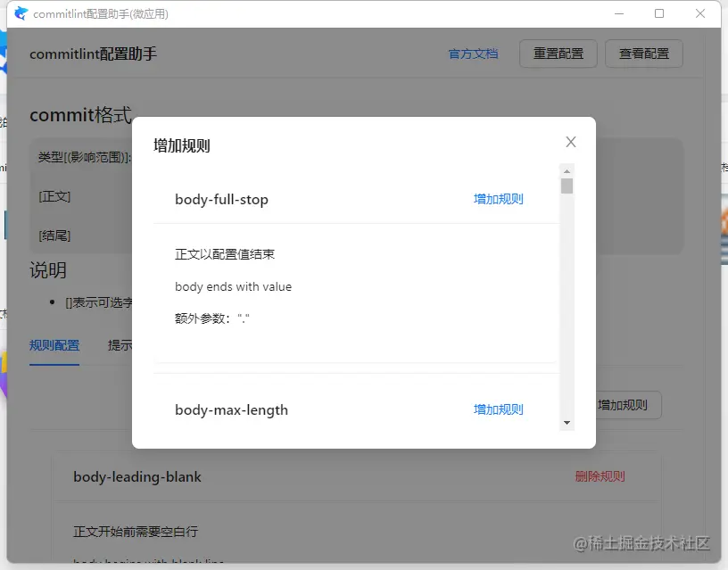The width and height of the screenshot is (728, 570).
Task: Select the body-max-length rule title
Action: [x=231, y=409]
